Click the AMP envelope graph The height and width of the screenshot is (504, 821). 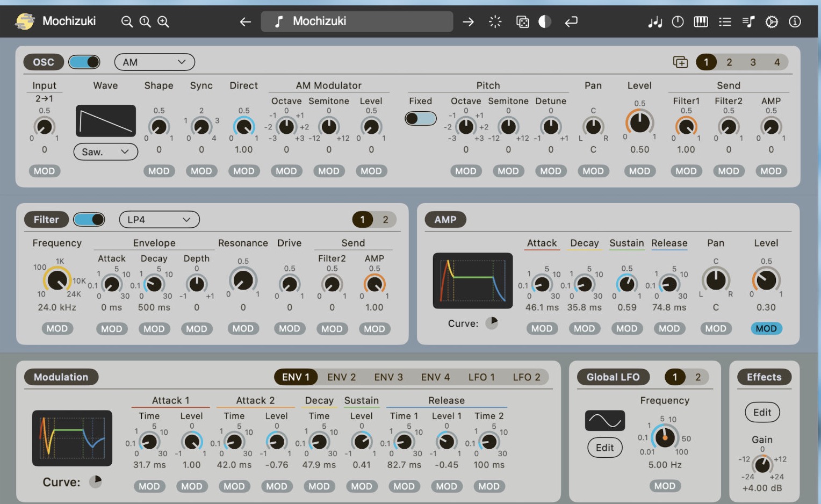tap(473, 280)
